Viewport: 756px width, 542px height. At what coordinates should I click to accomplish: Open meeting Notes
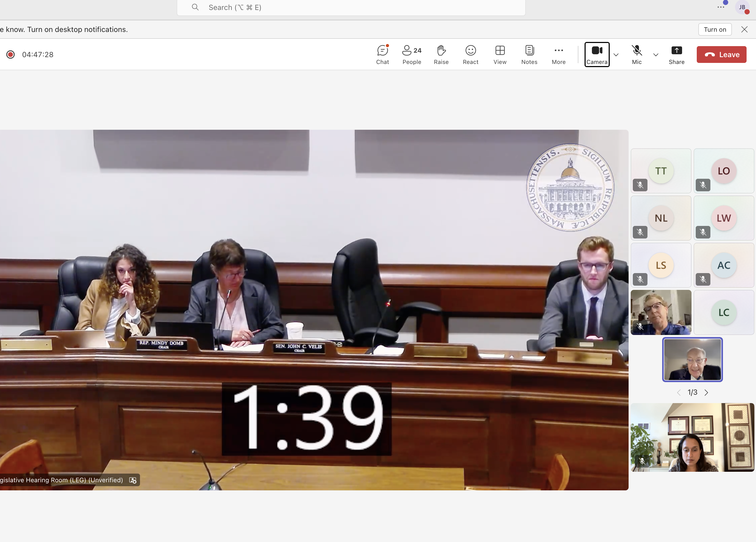click(x=529, y=55)
